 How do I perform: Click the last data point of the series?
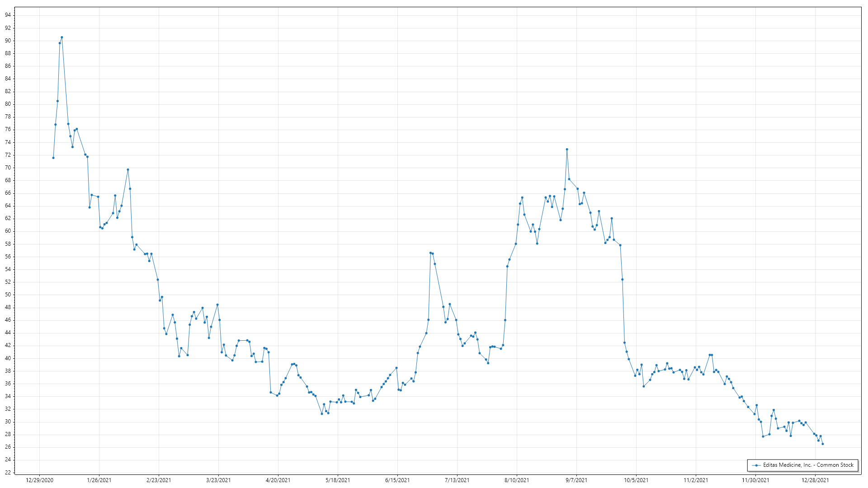tap(823, 444)
